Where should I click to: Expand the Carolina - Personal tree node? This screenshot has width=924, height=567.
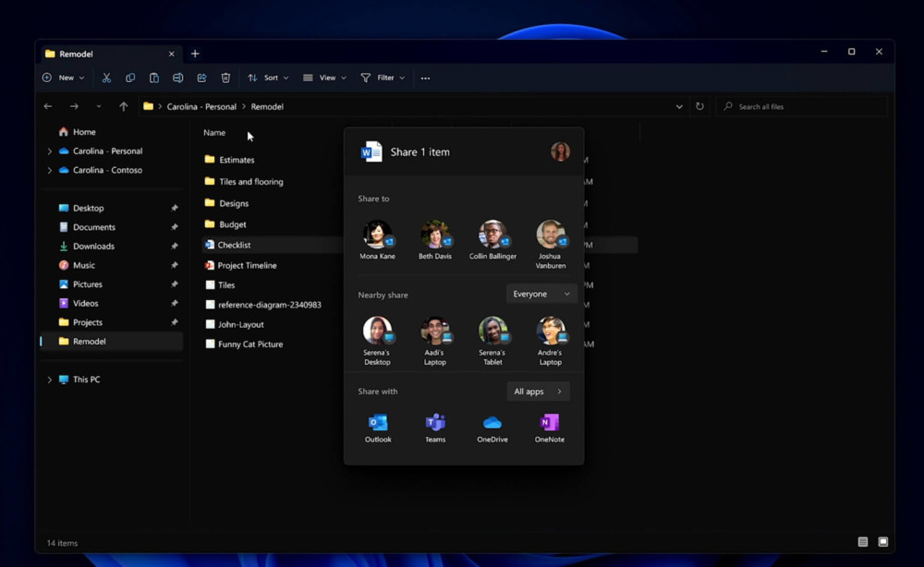click(50, 151)
